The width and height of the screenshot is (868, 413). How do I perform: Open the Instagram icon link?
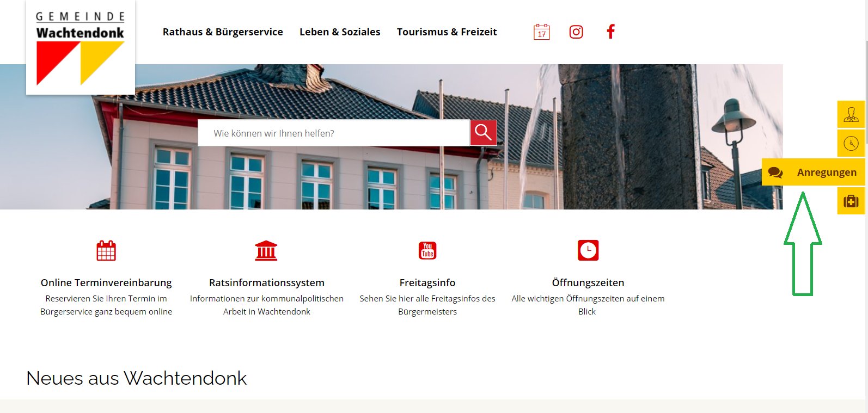coord(576,32)
